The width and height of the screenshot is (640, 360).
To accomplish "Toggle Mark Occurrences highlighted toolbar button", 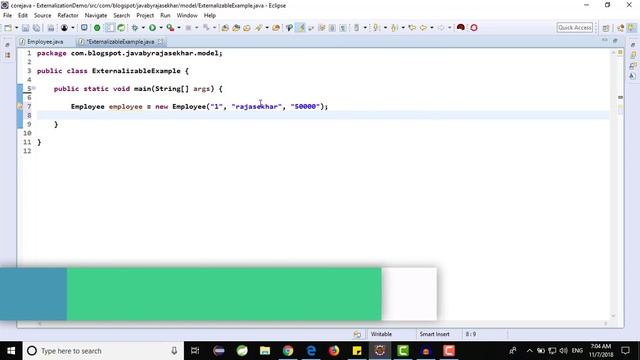I will pyautogui.click(x=301, y=28).
